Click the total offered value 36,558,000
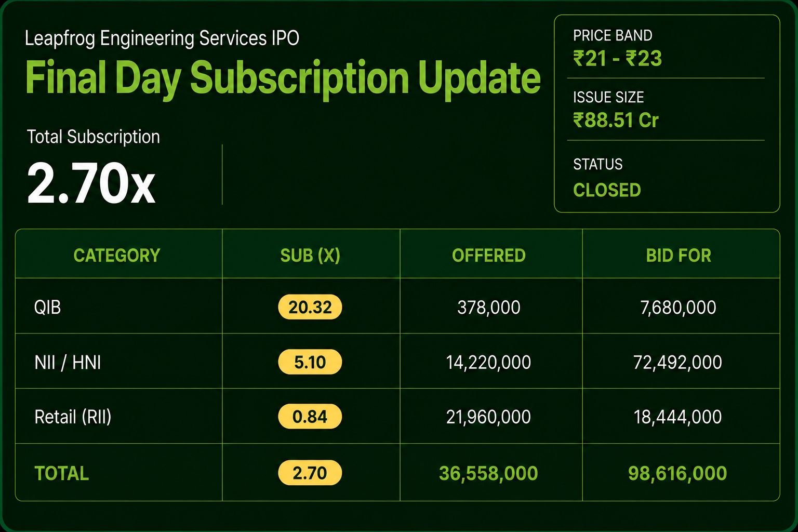This screenshot has height=532, width=798. [488, 473]
